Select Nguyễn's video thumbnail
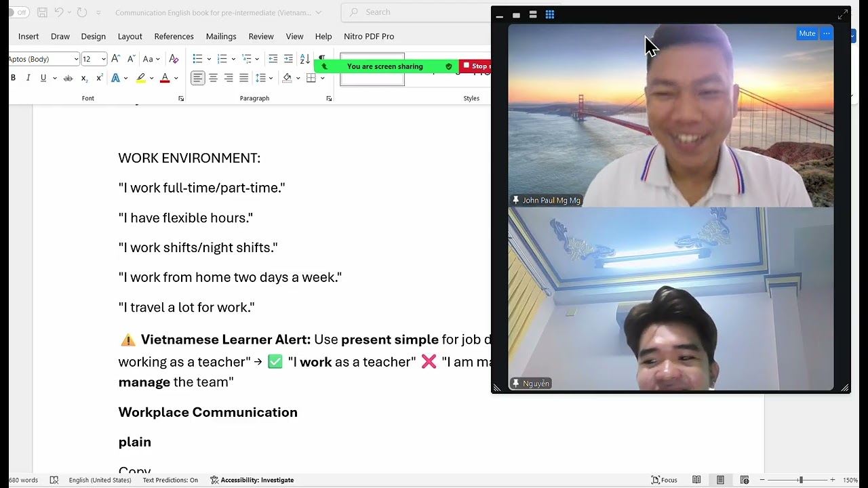The image size is (868, 488). tap(671, 300)
